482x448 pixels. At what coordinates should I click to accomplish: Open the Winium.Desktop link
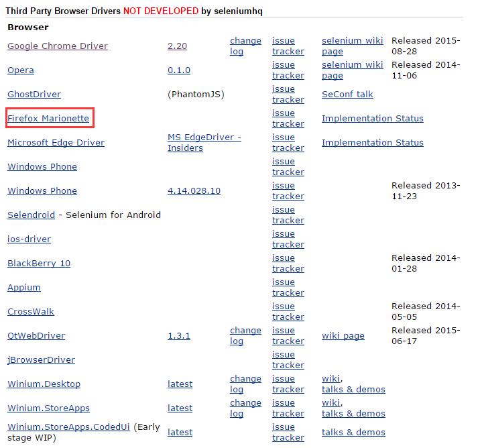click(x=44, y=384)
